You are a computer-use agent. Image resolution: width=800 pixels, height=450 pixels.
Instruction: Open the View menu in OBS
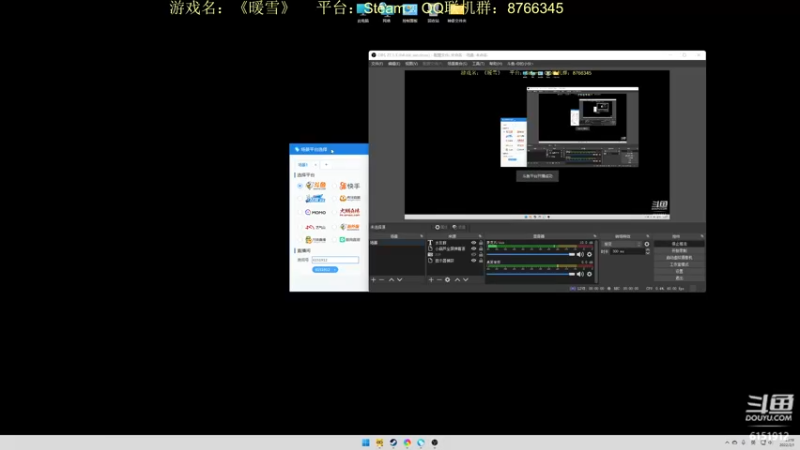point(411,64)
